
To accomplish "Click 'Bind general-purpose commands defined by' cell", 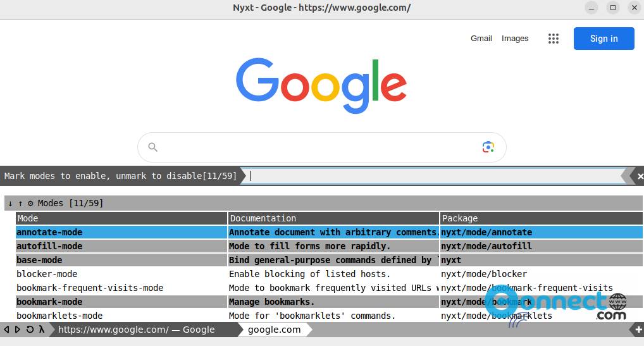I will tap(333, 260).
